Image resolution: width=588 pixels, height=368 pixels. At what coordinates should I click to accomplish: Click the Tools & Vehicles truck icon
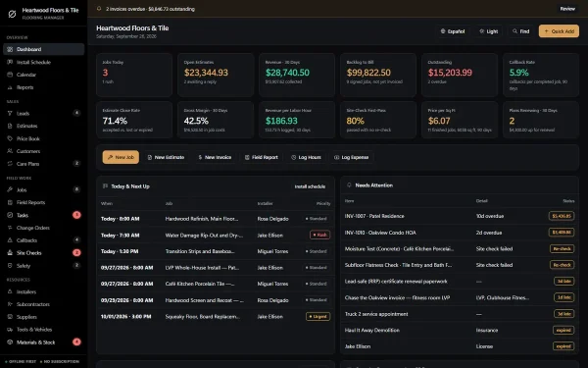10,330
